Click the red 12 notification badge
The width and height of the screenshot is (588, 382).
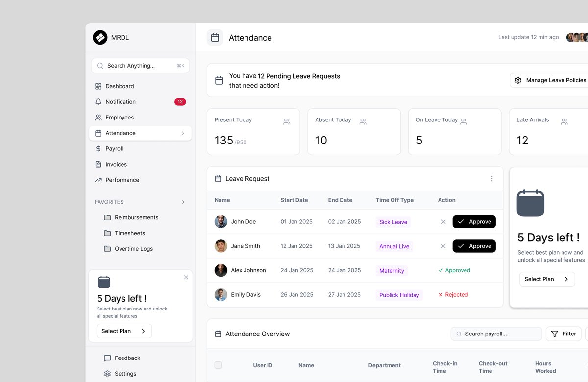[180, 102]
